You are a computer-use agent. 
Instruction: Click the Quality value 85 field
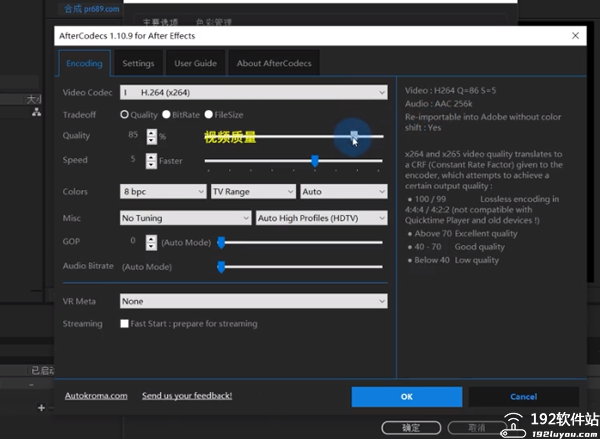tap(133, 135)
